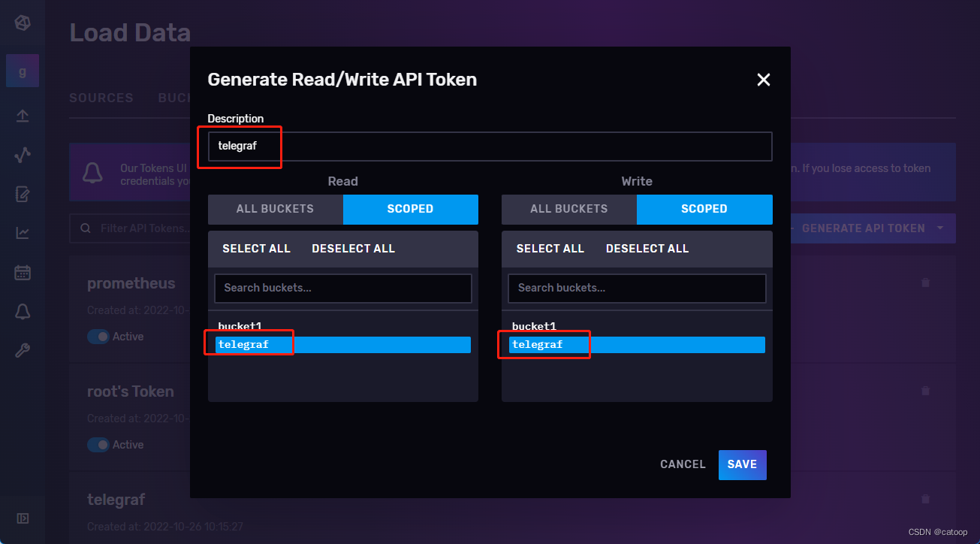The height and width of the screenshot is (544, 980).
Task: Focus the Filter API Tokens search box
Action: coord(131,228)
